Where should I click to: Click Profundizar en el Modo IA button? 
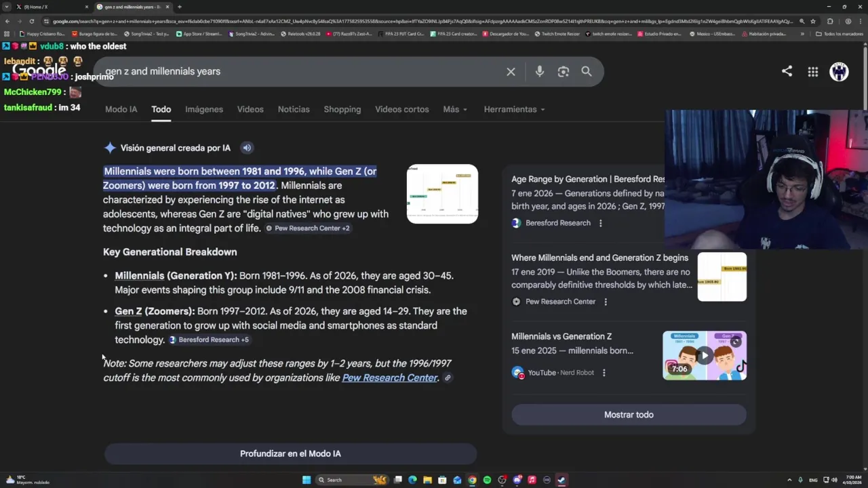tap(290, 453)
